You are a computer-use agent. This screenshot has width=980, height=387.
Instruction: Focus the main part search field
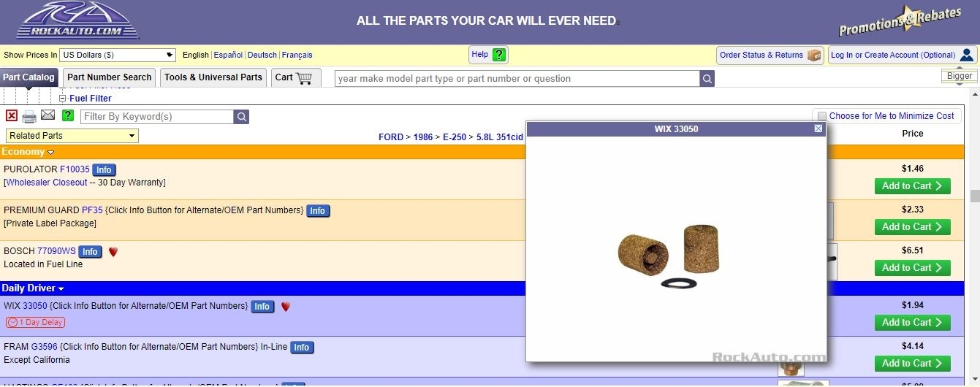click(517, 78)
